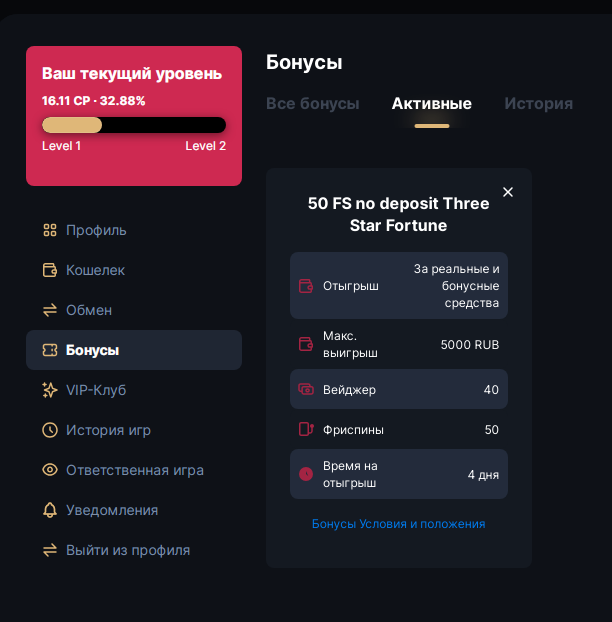Click the level progress bar
Image resolution: width=612 pixels, height=622 pixels.
click(134, 125)
